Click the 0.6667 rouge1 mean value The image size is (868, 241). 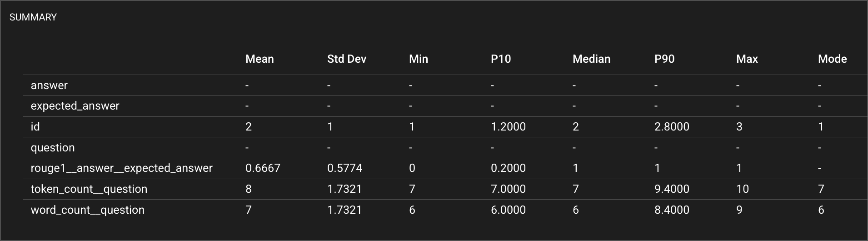tap(263, 168)
